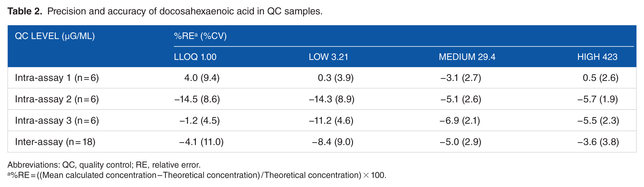Select the –4.1 (11.0) inter-assay cell
Viewport: 644px width, 187px height.
tap(201, 142)
